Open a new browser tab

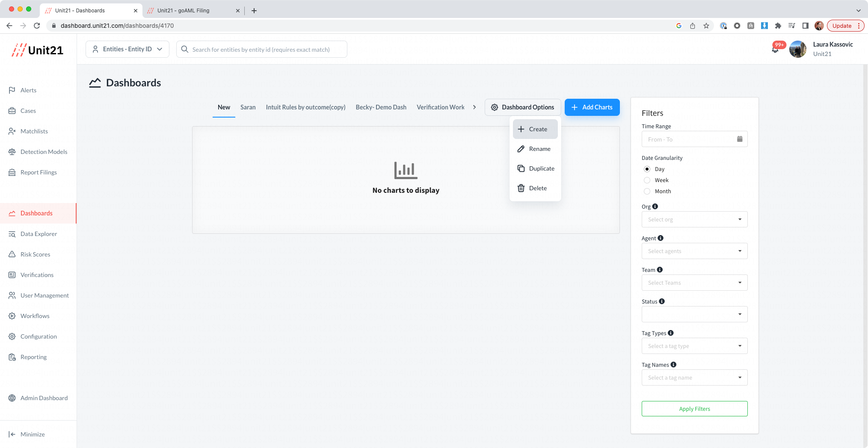[x=254, y=11]
